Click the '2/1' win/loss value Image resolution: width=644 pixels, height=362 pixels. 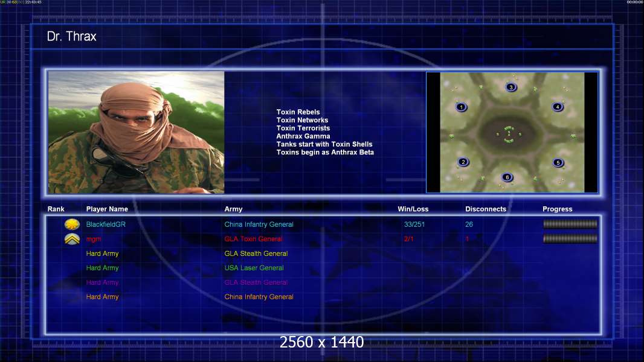coord(408,239)
